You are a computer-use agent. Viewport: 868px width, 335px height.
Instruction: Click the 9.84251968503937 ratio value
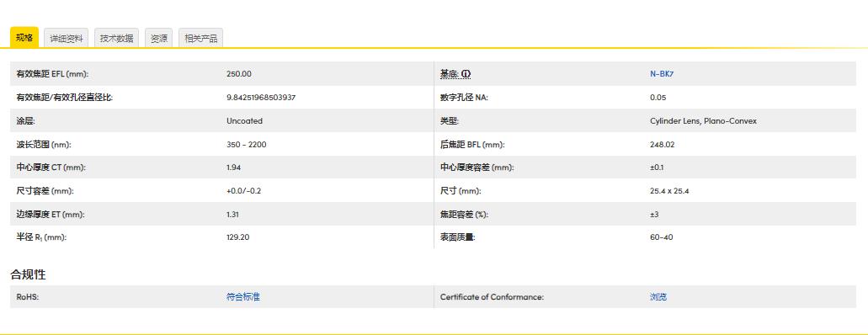pyautogui.click(x=261, y=98)
